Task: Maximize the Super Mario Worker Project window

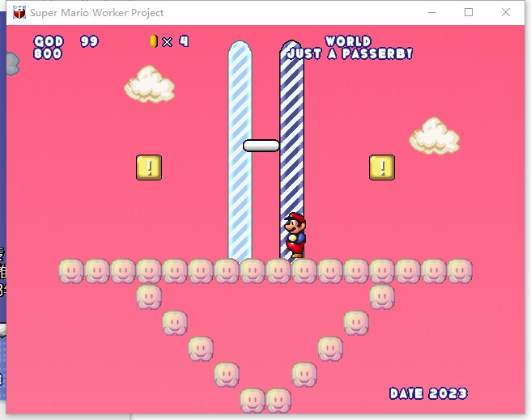Action: 469,12
